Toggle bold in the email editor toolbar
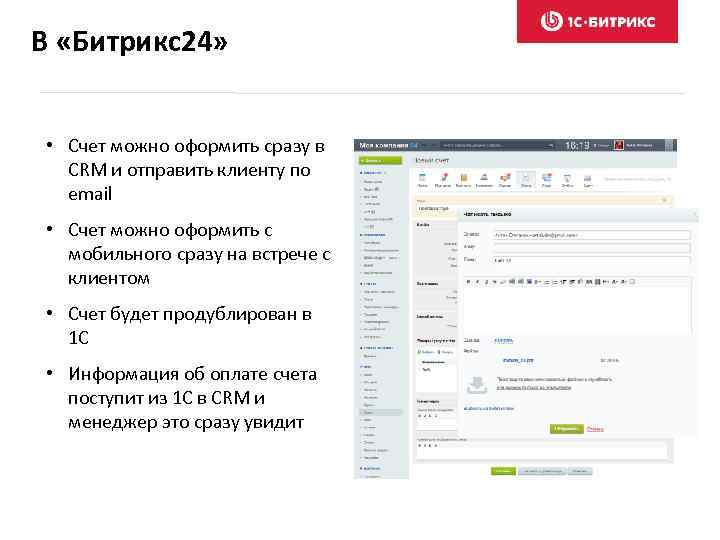 [x=468, y=281]
